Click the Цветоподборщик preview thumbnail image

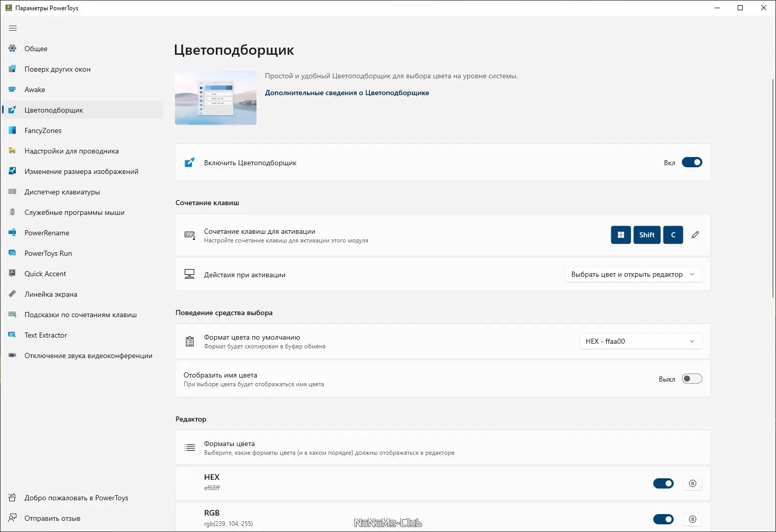point(216,98)
